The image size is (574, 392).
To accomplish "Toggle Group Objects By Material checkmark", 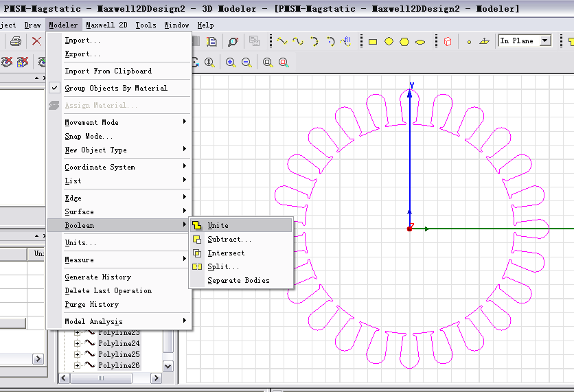I will coord(54,88).
